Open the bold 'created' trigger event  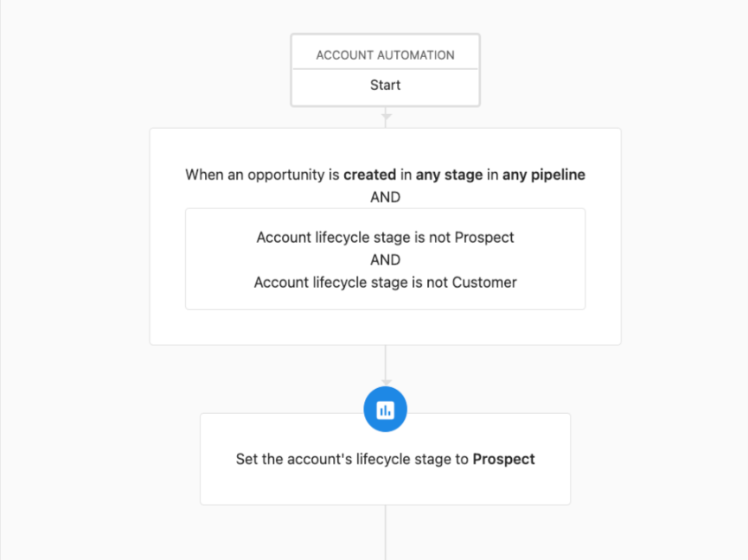(370, 175)
